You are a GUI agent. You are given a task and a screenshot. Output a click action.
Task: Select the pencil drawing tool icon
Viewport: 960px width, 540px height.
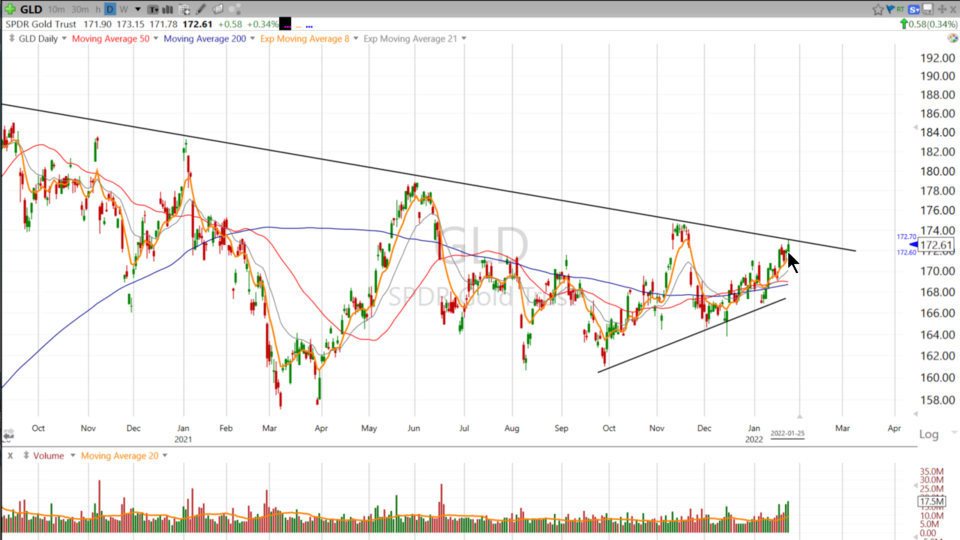(201, 9)
